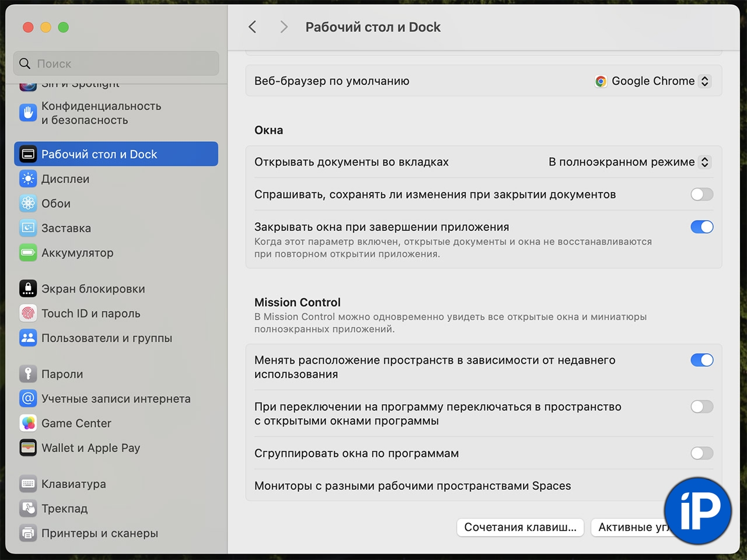Image resolution: width=747 pixels, height=560 pixels.
Task: Click the Сочетания клавиш… button
Action: [521, 527]
